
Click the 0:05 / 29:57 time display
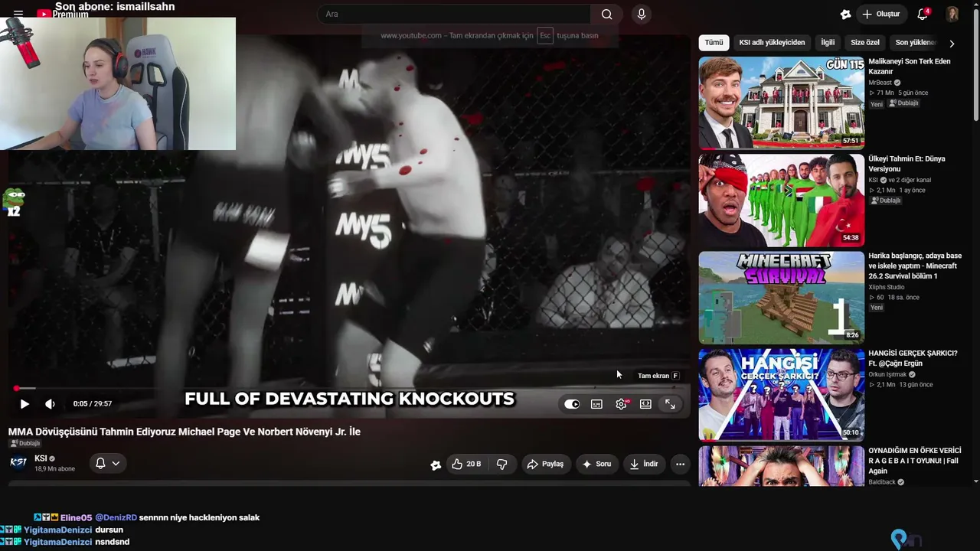(93, 404)
